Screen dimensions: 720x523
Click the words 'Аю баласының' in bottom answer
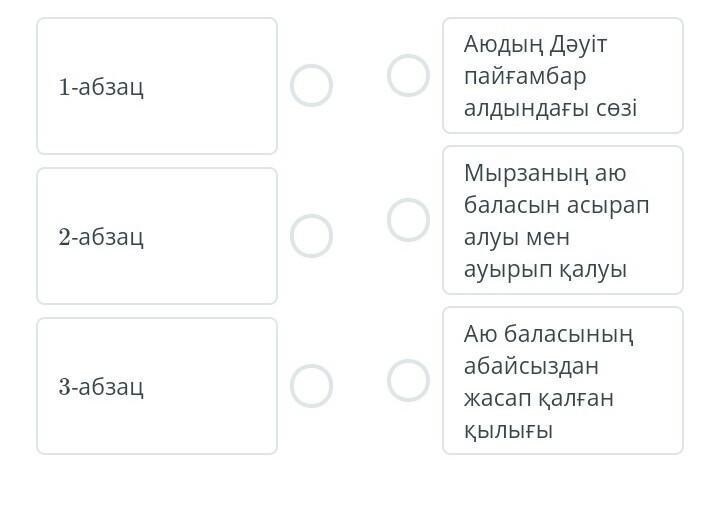[x=548, y=334]
